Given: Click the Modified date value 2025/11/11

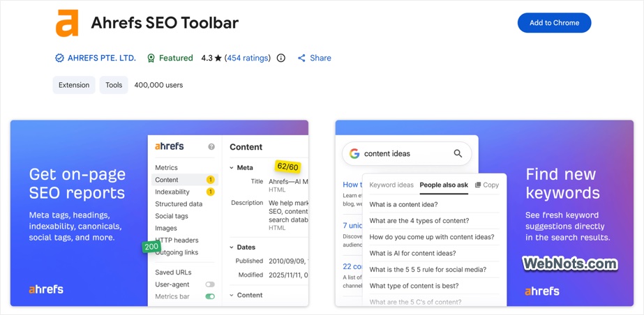Looking at the screenshot, I should coord(288,275).
